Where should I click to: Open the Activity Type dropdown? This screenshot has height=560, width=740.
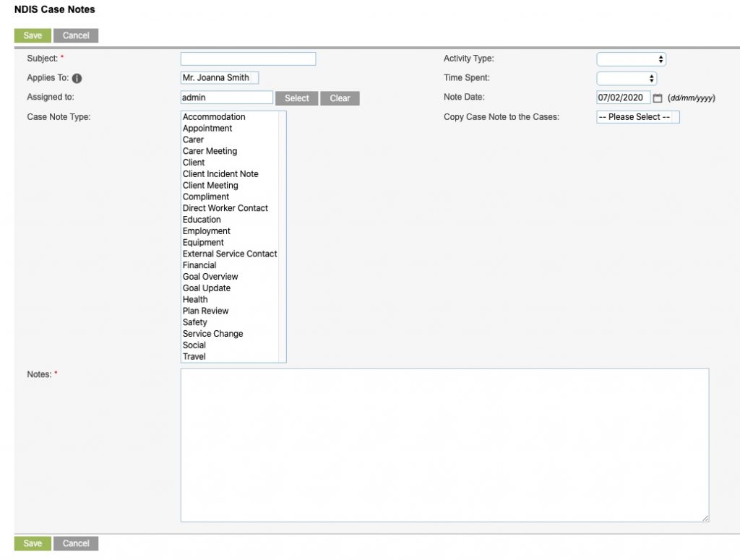[x=631, y=59]
